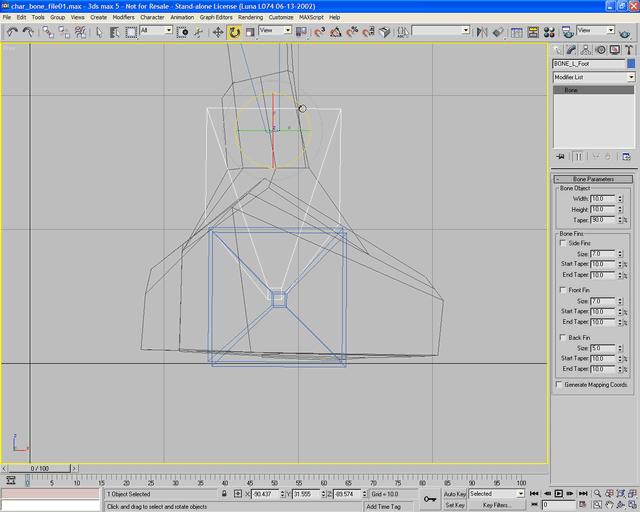Enable the Side Fins checkbox

click(x=562, y=243)
